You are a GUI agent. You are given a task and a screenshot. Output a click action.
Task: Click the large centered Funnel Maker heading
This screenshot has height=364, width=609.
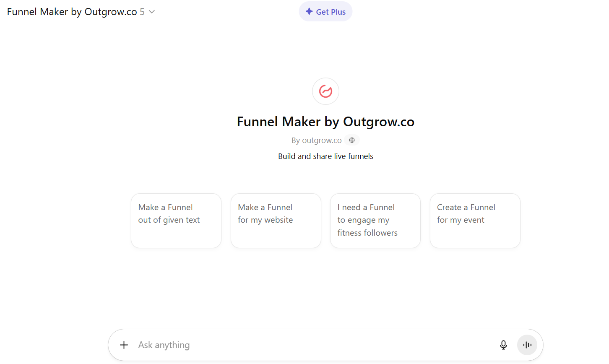(x=325, y=122)
